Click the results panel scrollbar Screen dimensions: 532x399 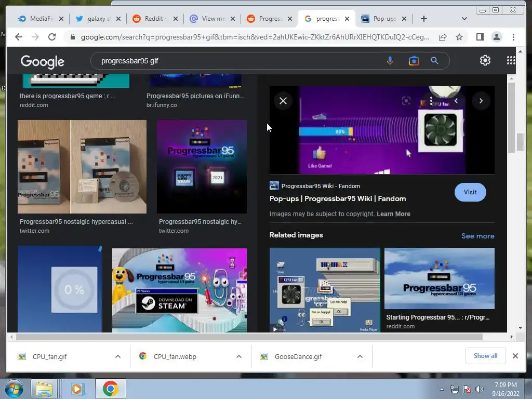[511, 117]
